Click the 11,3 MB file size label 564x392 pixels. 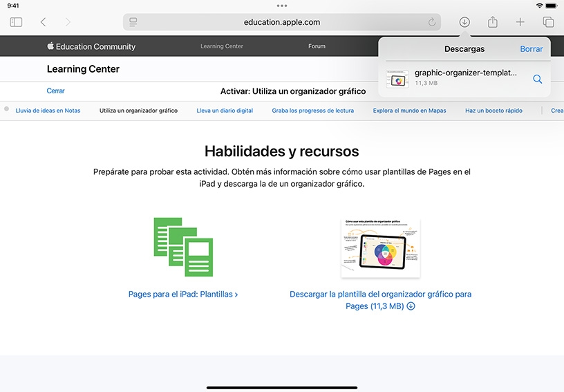[426, 83]
